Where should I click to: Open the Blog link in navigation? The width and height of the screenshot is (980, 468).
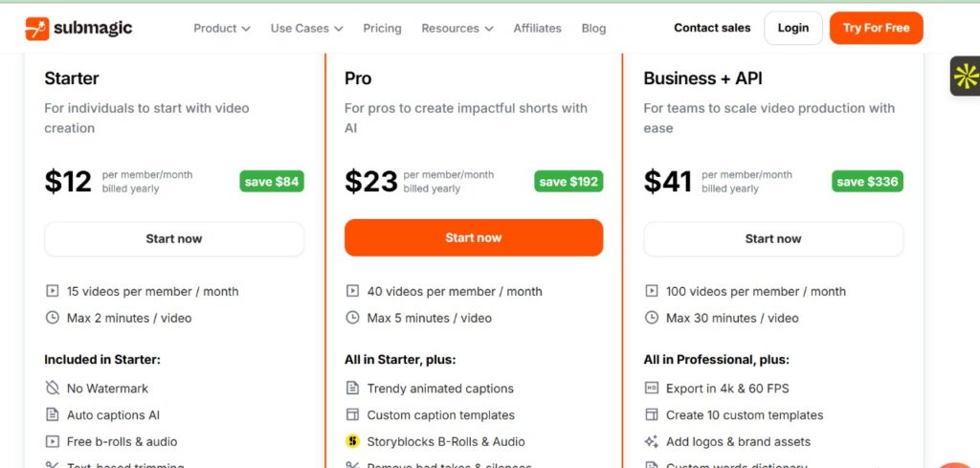pyautogui.click(x=593, y=29)
